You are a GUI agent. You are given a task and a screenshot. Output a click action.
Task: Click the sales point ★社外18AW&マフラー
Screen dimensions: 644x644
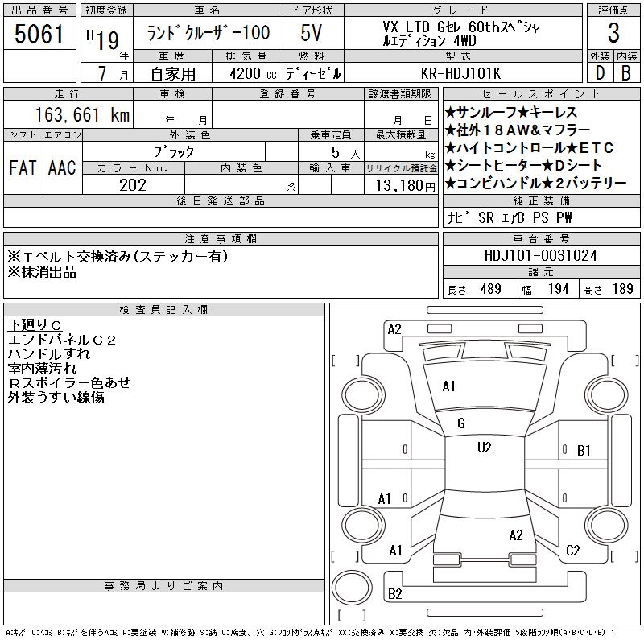517,130
